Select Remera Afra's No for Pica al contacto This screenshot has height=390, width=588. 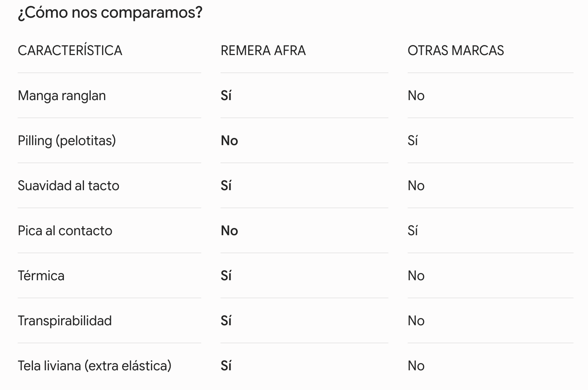coord(229,231)
